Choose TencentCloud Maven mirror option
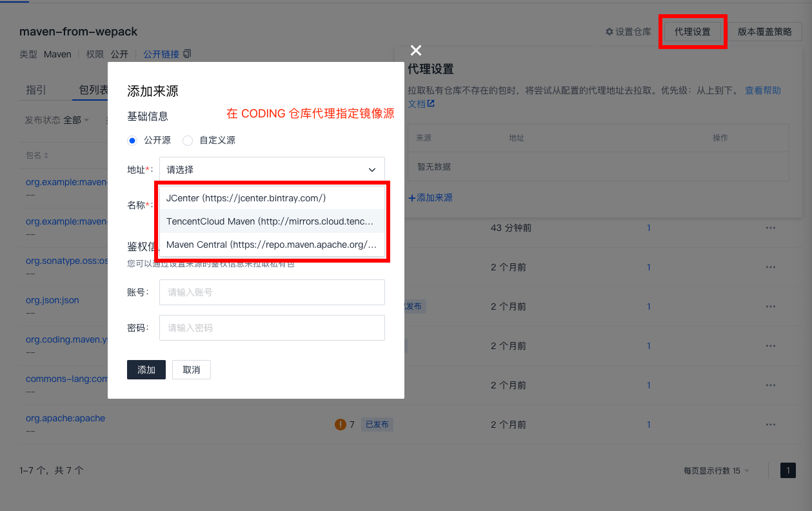 pos(272,221)
